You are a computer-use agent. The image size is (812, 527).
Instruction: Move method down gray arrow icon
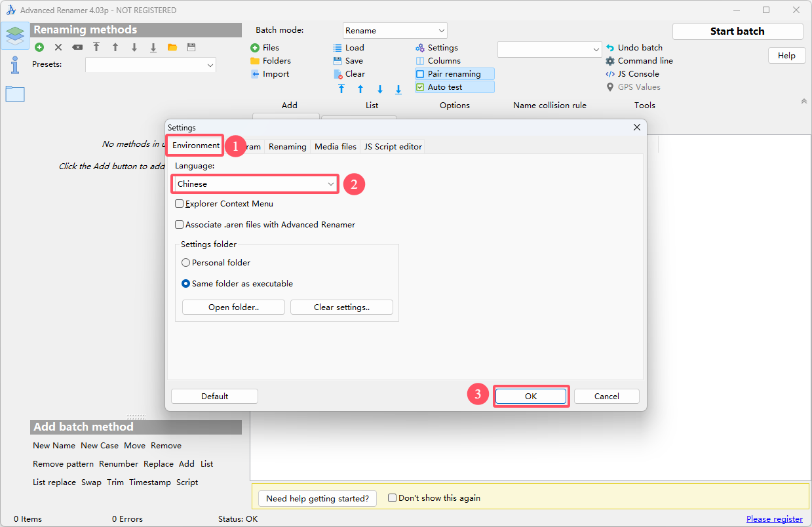click(134, 47)
